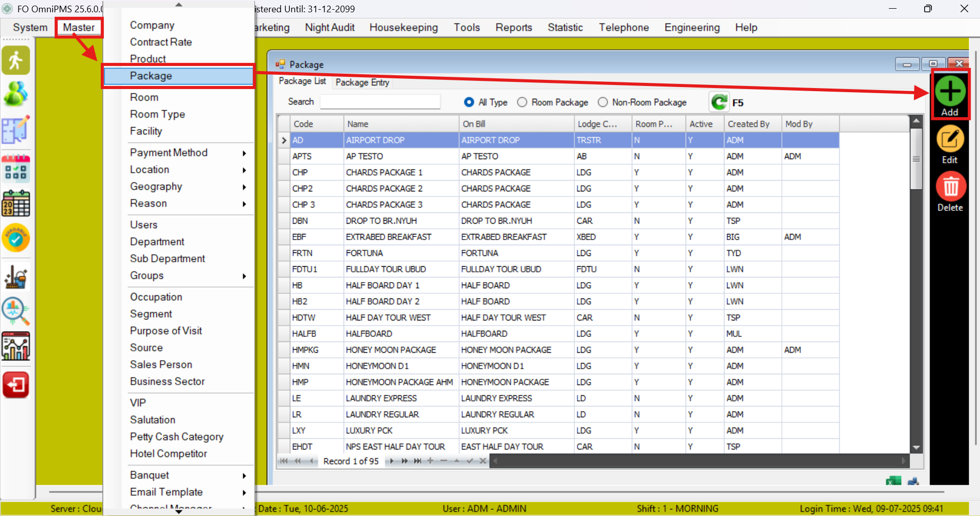Select the Room Package radio button
980x516 pixels.
pyautogui.click(x=522, y=102)
